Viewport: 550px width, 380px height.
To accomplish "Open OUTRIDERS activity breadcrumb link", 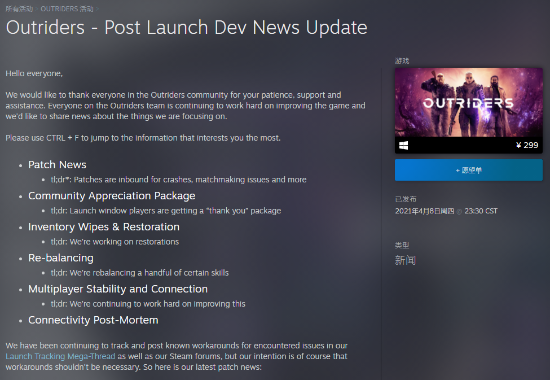I will pos(67,9).
